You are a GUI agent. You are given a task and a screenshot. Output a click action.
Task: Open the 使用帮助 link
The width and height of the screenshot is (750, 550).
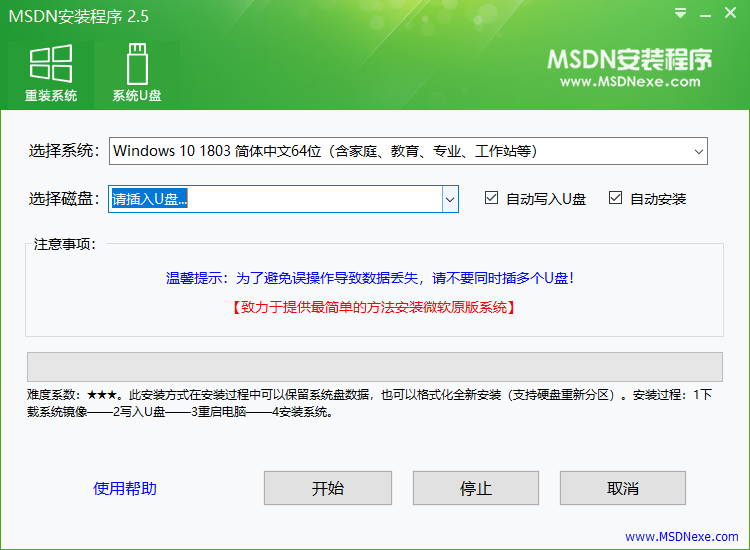tap(125, 488)
